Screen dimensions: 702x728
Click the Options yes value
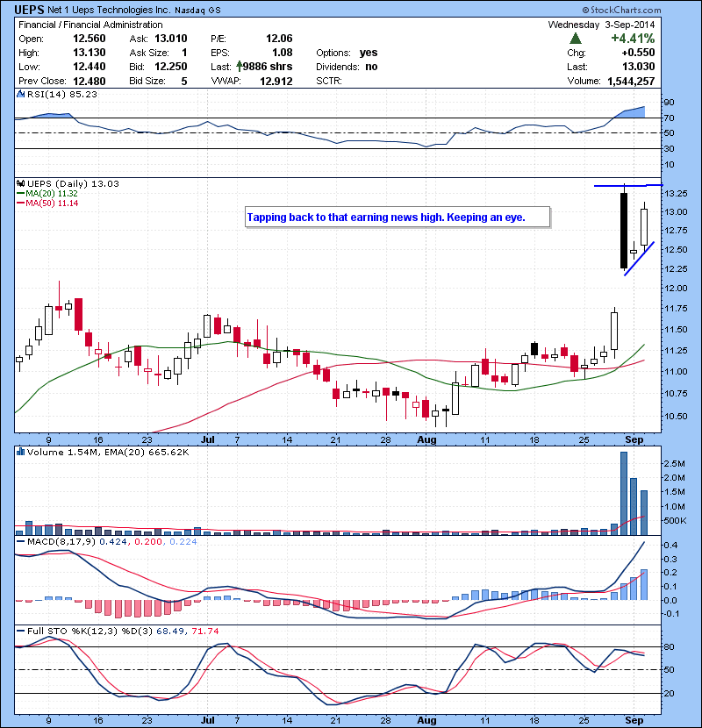(369, 53)
